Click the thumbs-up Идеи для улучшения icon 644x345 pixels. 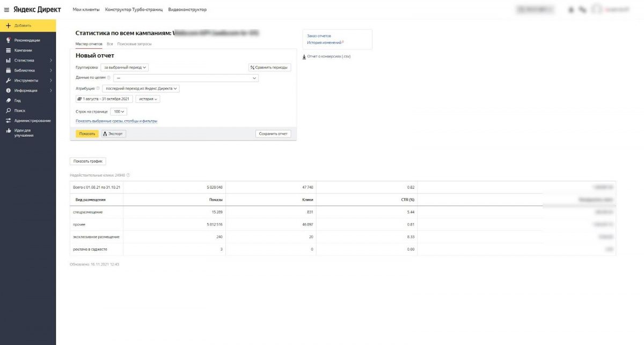[8, 130]
